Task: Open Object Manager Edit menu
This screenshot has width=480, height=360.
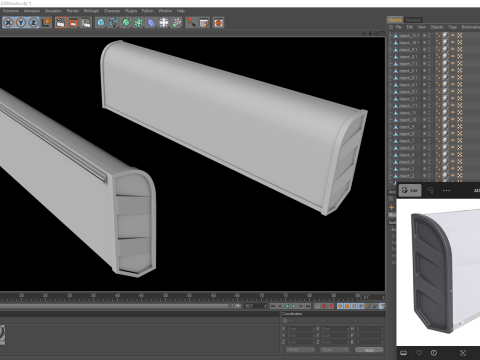Action: tap(410, 27)
